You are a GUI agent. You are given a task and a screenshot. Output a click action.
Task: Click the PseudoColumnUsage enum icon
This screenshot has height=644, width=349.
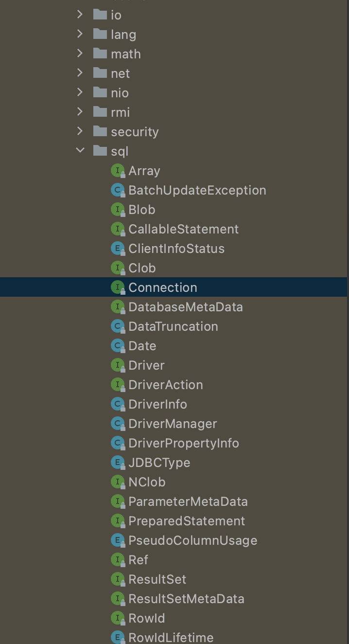118,540
